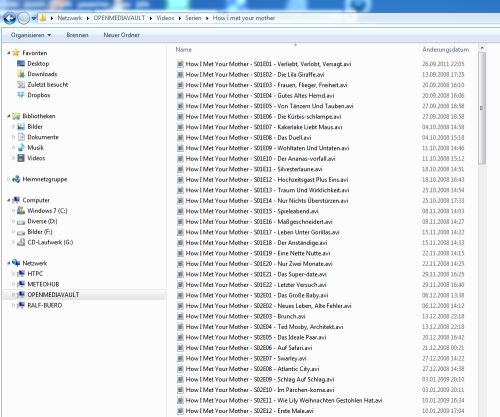The image size is (500, 417).
Task: Click the Bilder (F:) drive icon
Action: [x=21, y=232]
